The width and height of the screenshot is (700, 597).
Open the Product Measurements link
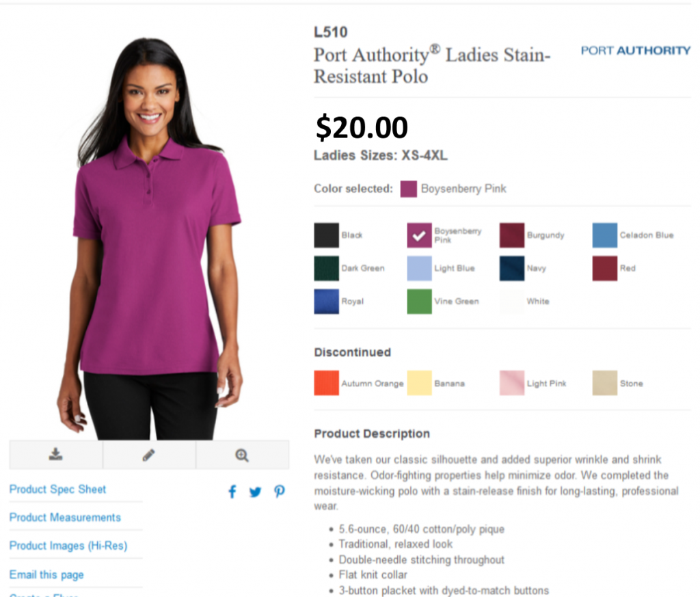(65, 518)
